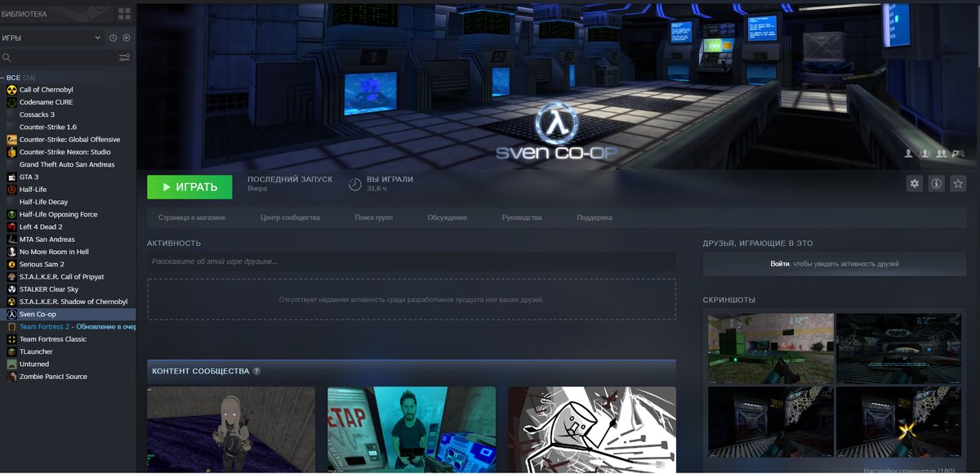
Task: Open the screenshot with the green terminal
Action: (x=771, y=349)
